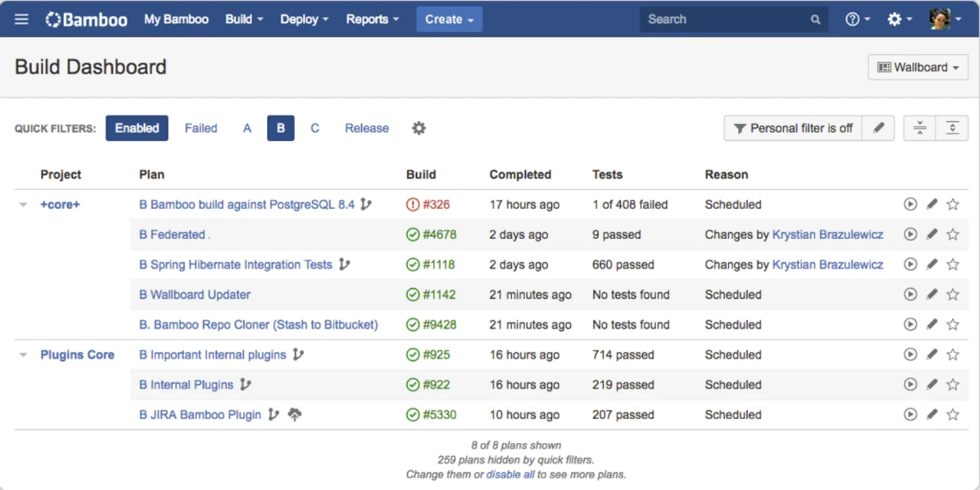Viewport: 980px width, 490px height.
Task: Edit the personal filter with pencil button
Action: 878,128
